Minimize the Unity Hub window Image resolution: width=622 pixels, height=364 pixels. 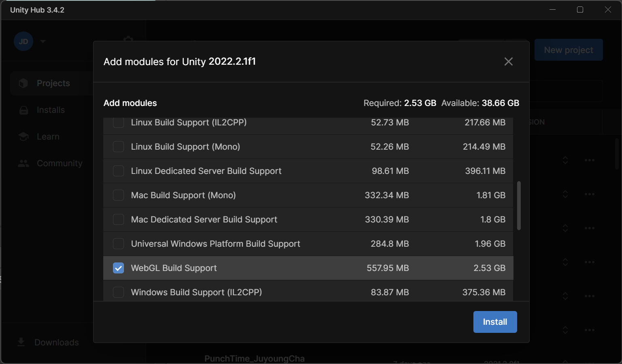(552, 10)
